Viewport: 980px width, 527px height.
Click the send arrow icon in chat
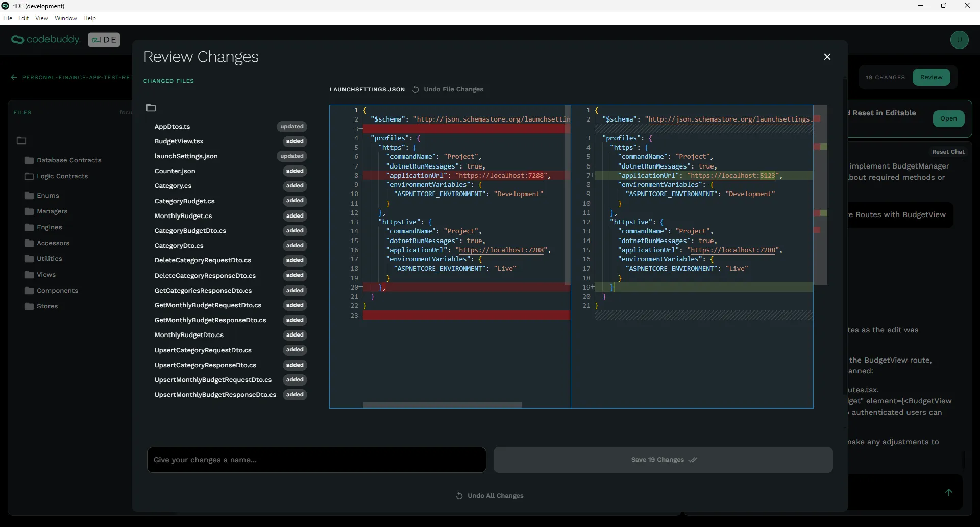[948, 492]
